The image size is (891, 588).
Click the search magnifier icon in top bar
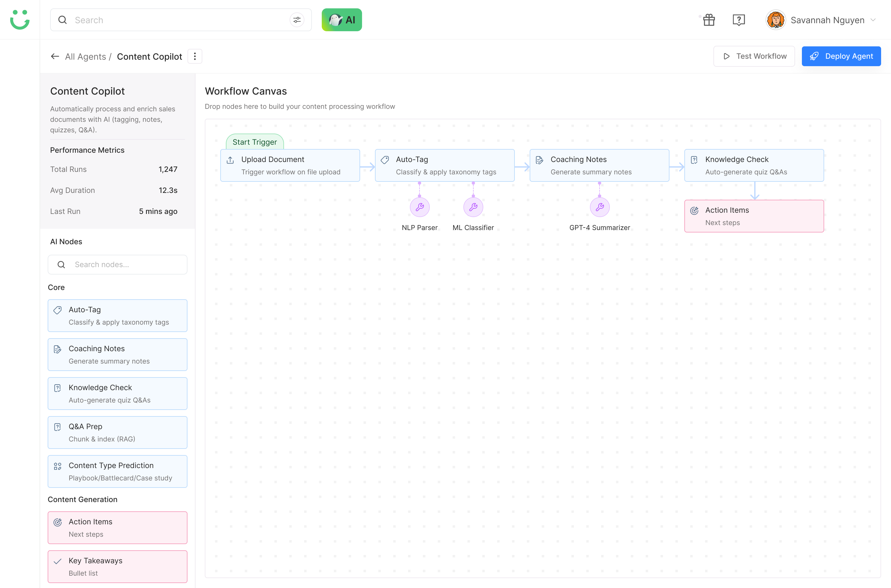63,20
